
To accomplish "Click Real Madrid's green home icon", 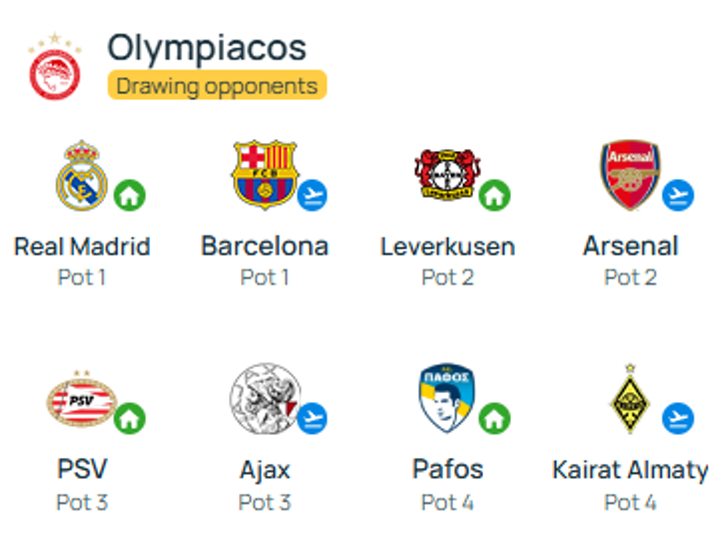I will pos(129,195).
